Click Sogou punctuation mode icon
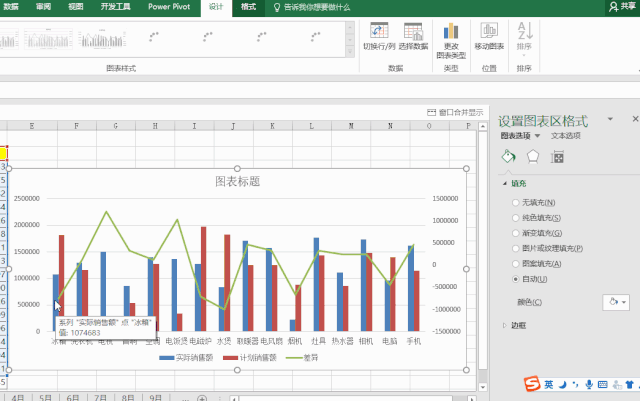This screenshot has width=640, height=401. [x=576, y=384]
